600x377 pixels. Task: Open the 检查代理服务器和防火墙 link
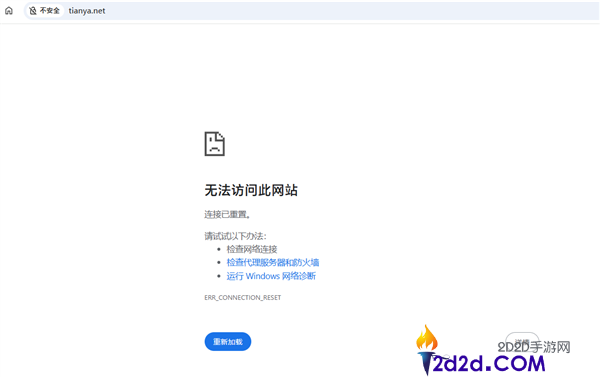[272, 263]
